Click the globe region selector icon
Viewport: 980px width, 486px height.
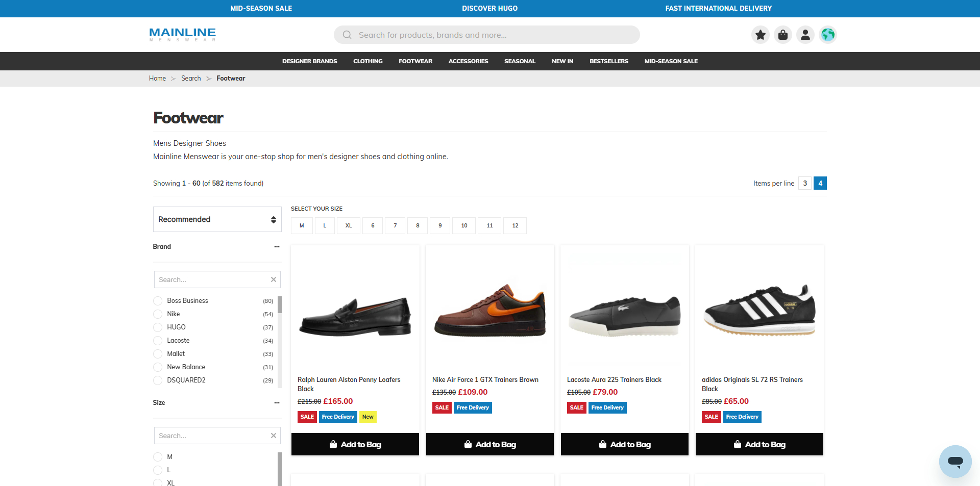tap(828, 35)
